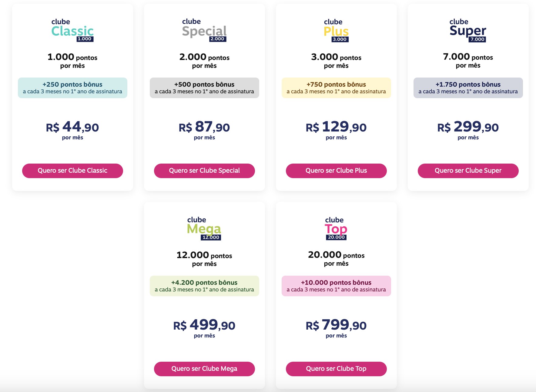Choose Quero ser Clube Special button
The width and height of the screenshot is (536, 392).
tap(204, 171)
